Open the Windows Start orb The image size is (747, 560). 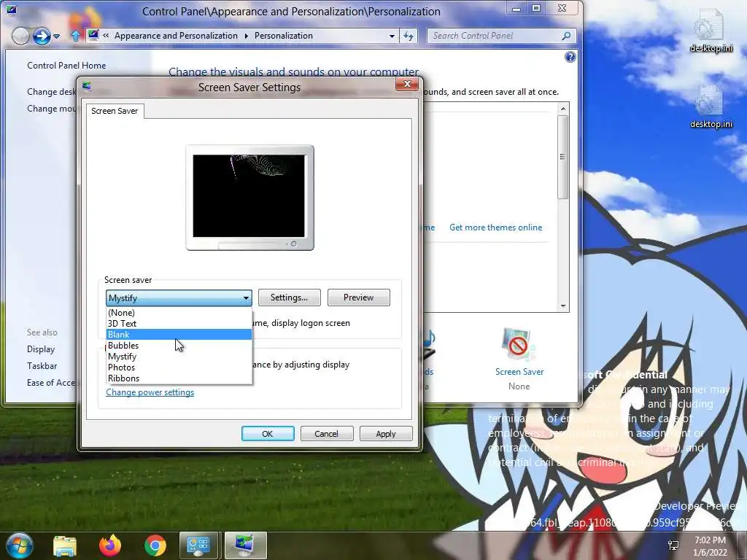(x=20, y=546)
